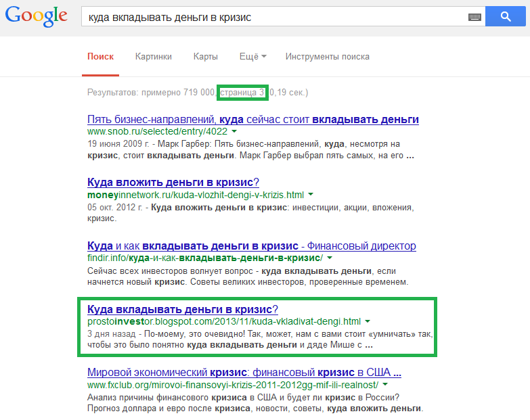Open the Карты tab
Screen dimensions: 530x420
(x=205, y=57)
